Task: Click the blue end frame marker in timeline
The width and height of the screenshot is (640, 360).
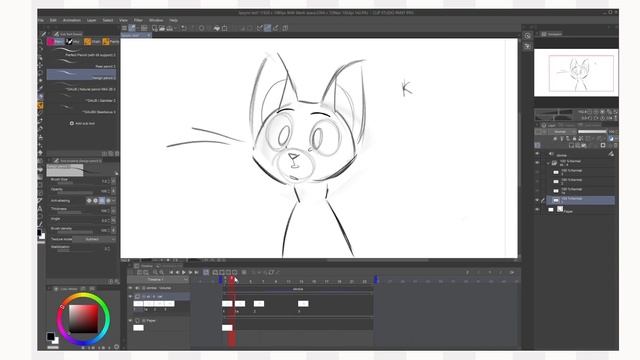Action: pos(376,280)
